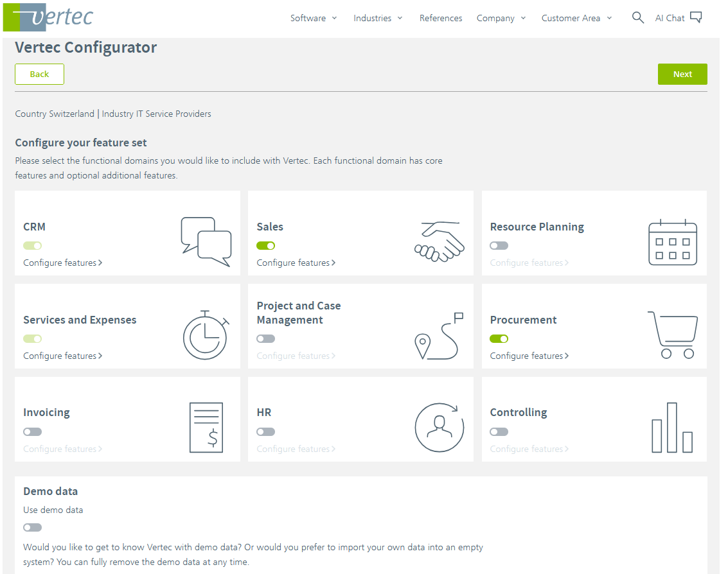Click the Vertec logo
728x574 pixels.
48,17
